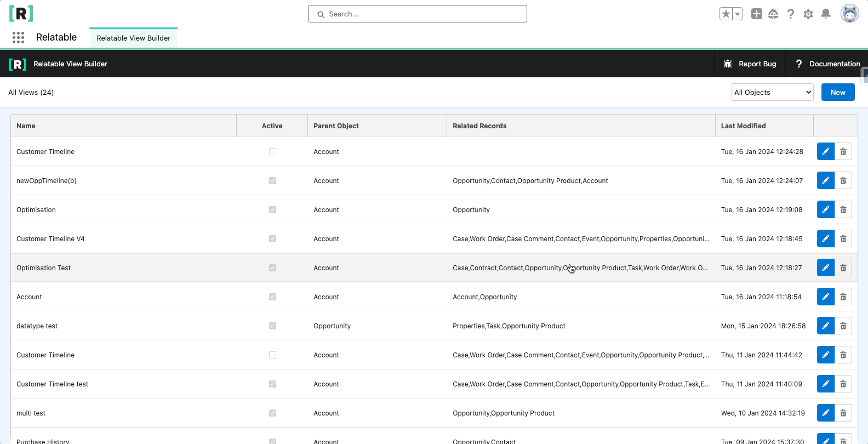
Task: Edit the multi test view
Action: tap(826, 413)
